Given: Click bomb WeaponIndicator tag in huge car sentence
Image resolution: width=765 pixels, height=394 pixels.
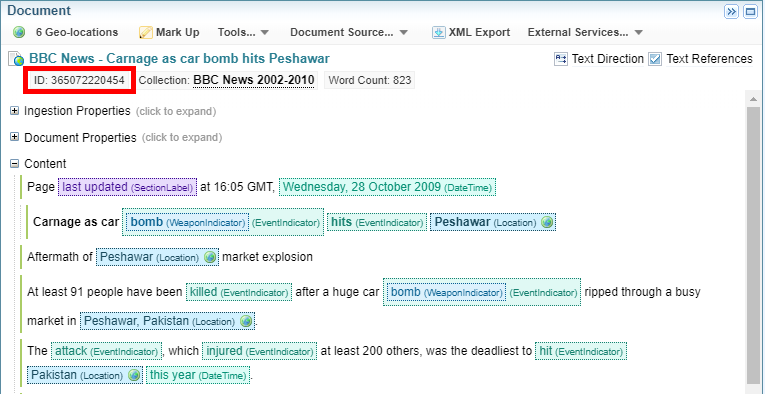Looking at the screenshot, I should click(x=447, y=292).
